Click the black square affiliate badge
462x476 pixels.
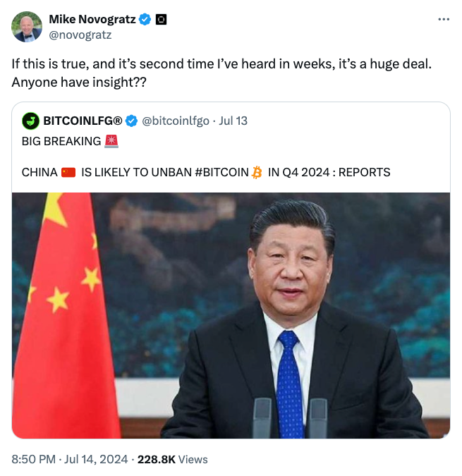(161, 20)
